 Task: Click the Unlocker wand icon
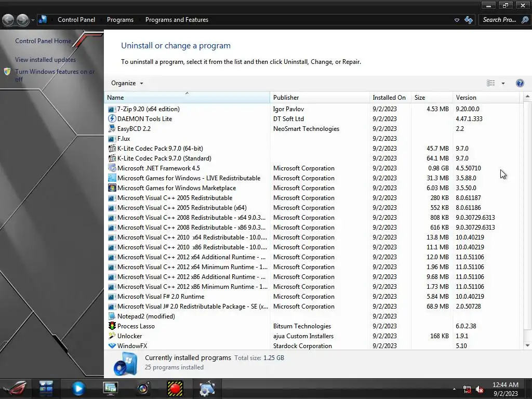pyautogui.click(x=112, y=336)
